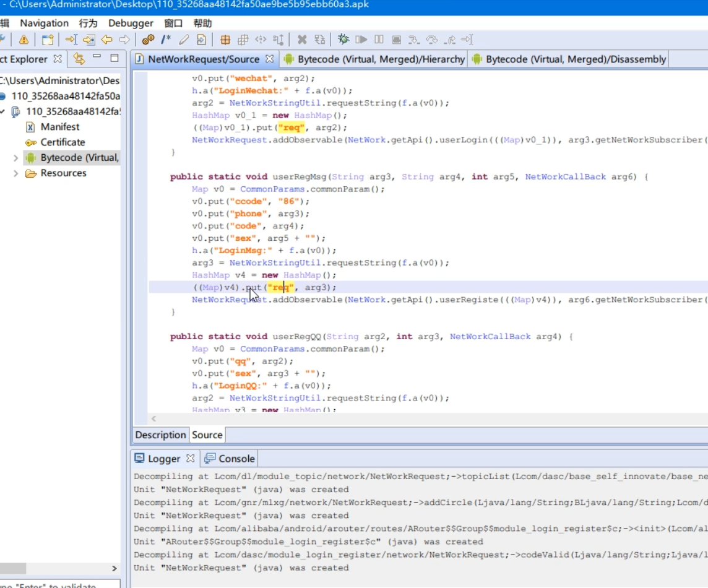Click the orange cross-references grid icon
This screenshot has height=588, width=708.
pyautogui.click(x=225, y=40)
